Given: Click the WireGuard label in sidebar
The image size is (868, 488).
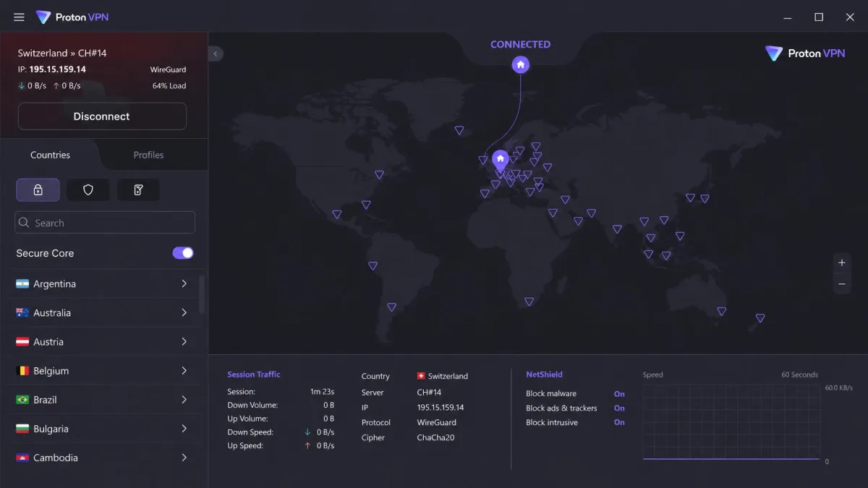Looking at the screenshot, I should [x=168, y=70].
